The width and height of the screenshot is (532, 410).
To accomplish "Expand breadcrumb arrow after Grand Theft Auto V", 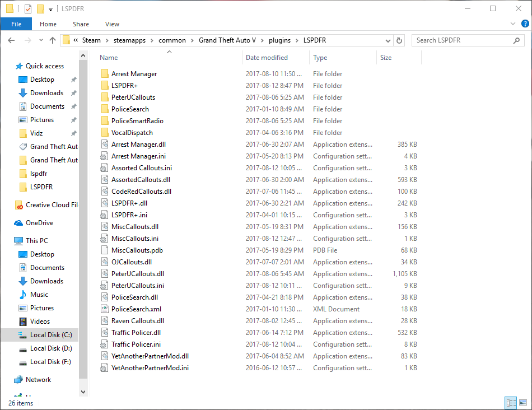I will point(262,40).
